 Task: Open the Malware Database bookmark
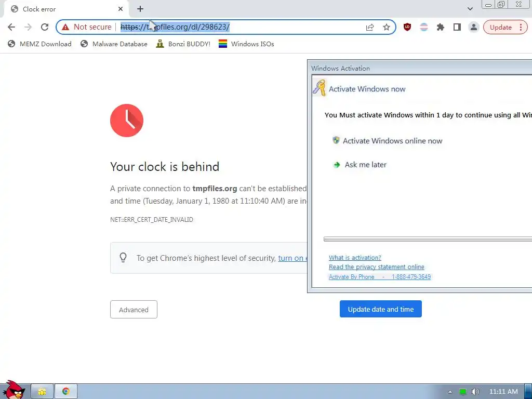click(114, 44)
